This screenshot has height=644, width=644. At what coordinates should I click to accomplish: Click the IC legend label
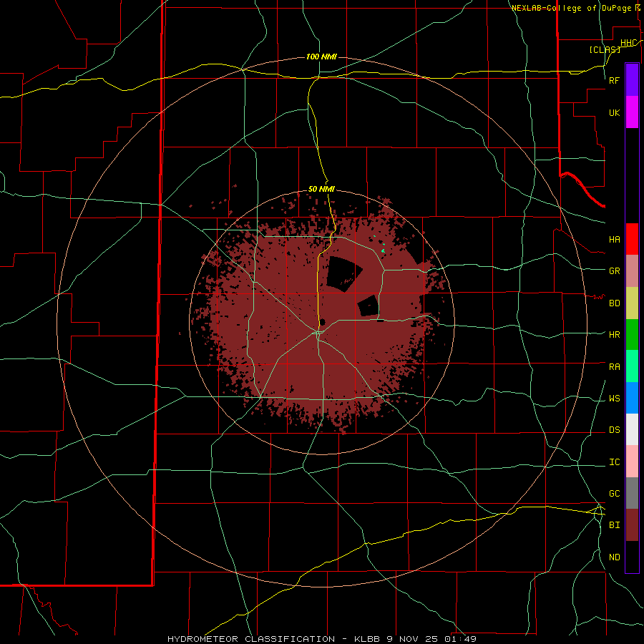pos(615,462)
